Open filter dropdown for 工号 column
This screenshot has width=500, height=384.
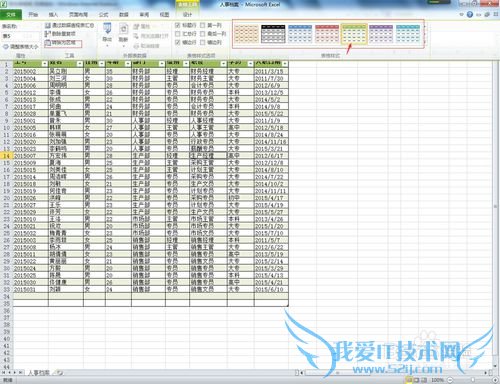coord(45,63)
